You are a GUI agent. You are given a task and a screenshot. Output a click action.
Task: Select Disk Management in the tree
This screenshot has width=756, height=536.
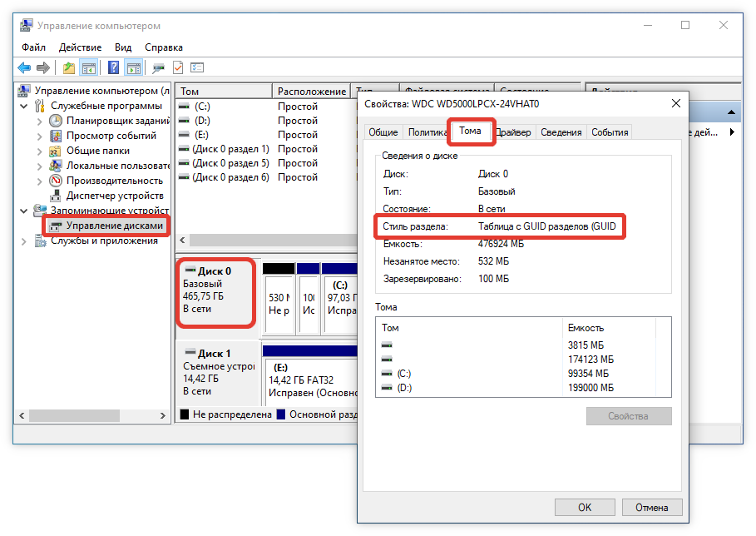pos(114,226)
